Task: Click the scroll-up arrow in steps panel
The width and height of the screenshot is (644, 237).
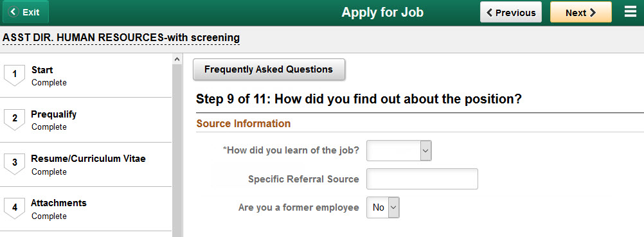Action: pos(177,60)
